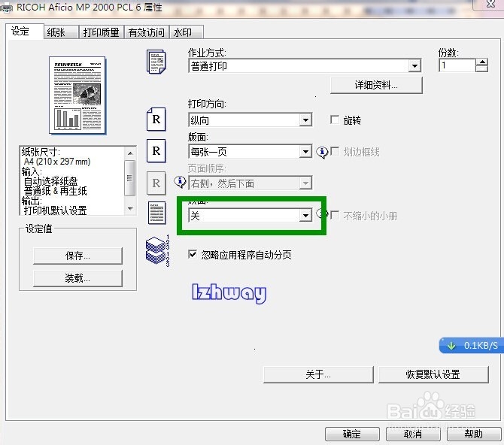
Task: Click the 保存... button
Action: coord(77,256)
